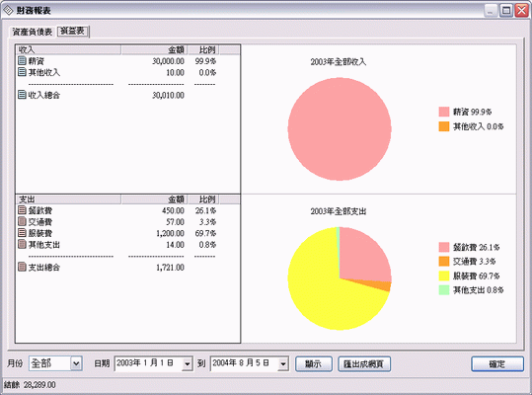
Task: Click the 財務報表 title bar icon
Action: 8,11
